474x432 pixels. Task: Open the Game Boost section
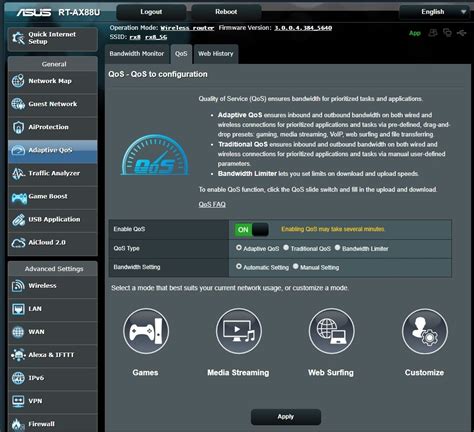coord(53,196)
